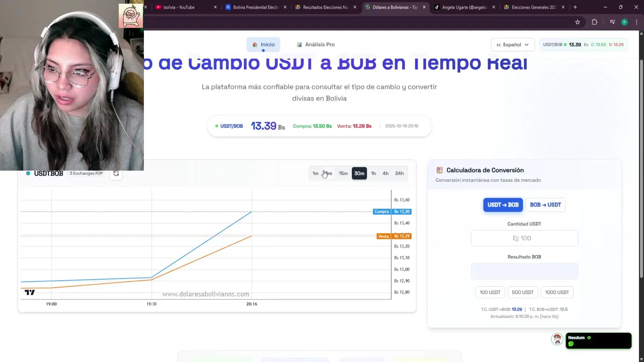This screenshot has height=362, width=644.
Task: Click the large '13.39 Bs' price text
Action: click(x=268, y=126)
